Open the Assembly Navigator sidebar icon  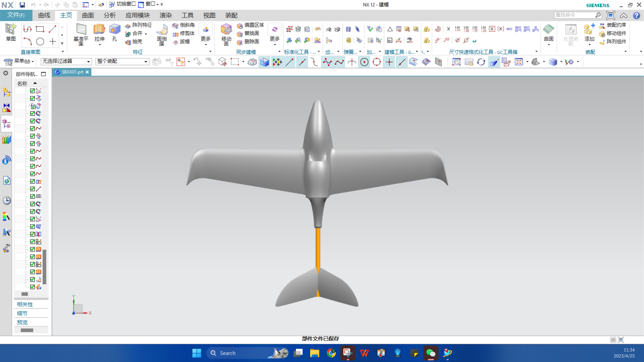pyautogui.click(x=6, y=92)
